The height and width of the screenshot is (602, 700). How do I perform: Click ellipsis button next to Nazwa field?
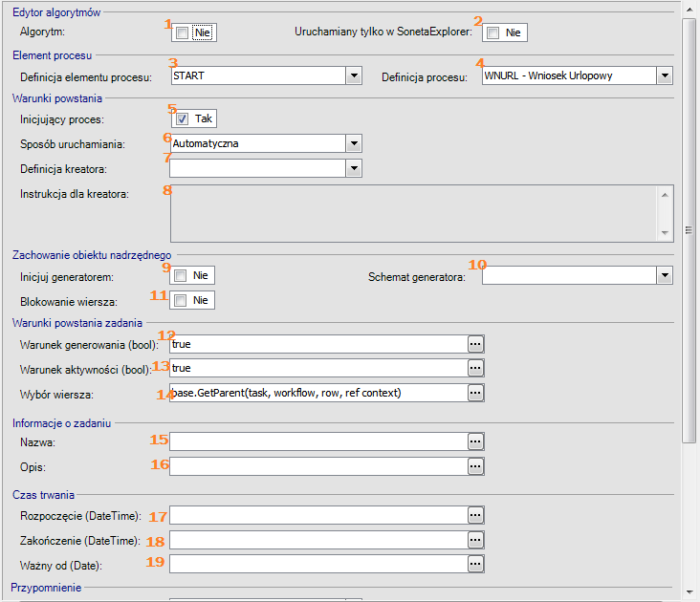pyautogui.click(x=475, y=441)
